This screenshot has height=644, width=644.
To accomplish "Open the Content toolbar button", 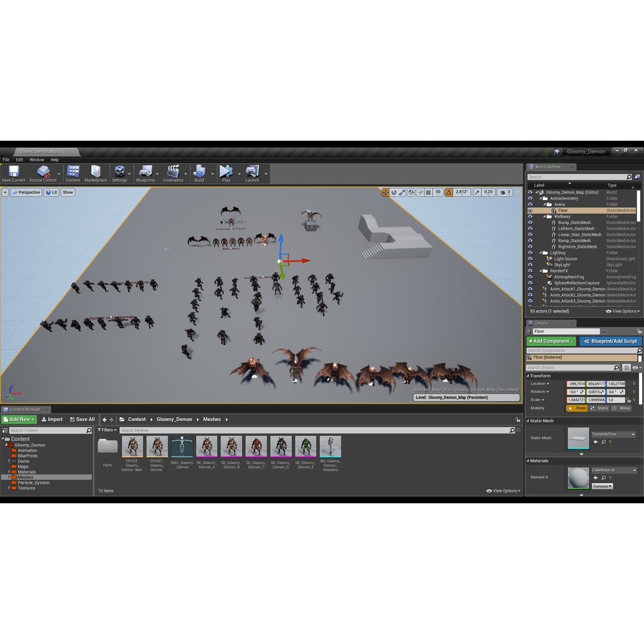I will click(x=73, y=174).
